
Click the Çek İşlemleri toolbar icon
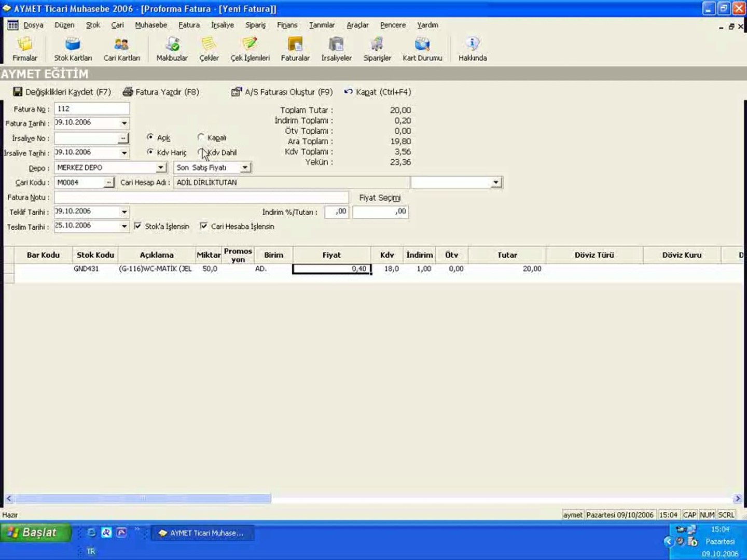[x=250, y=49]
